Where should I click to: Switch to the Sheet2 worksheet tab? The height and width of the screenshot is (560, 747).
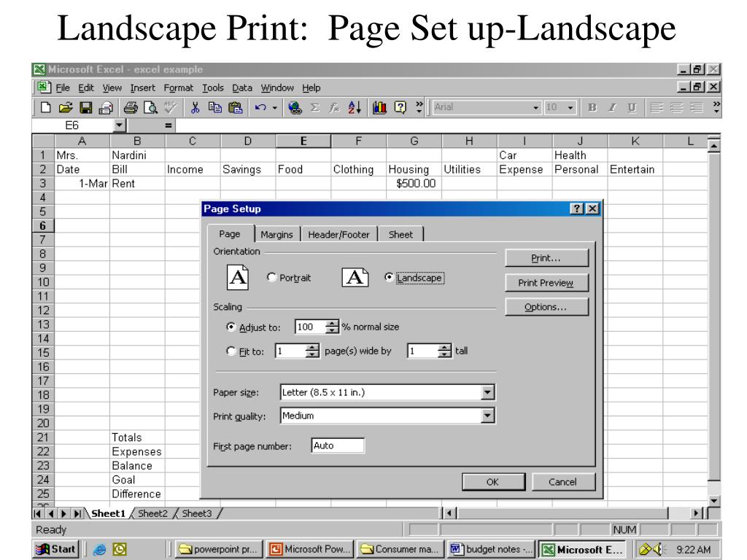152,513
